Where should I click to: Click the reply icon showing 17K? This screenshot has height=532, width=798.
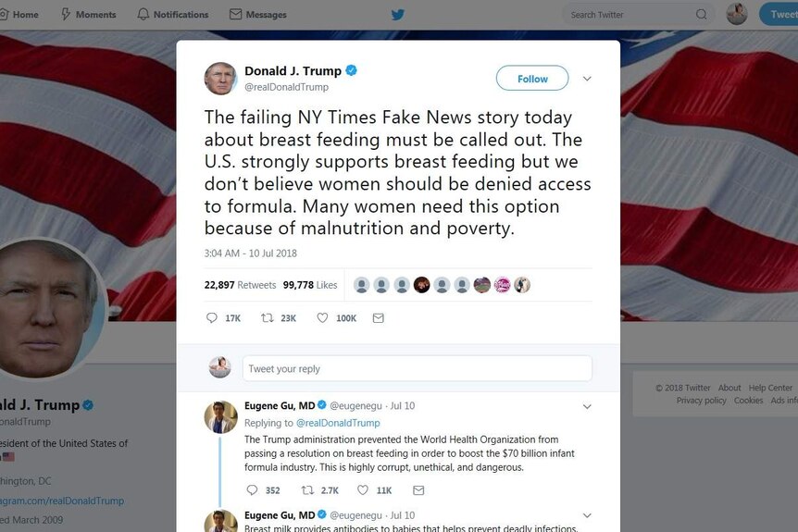[212, 318]
